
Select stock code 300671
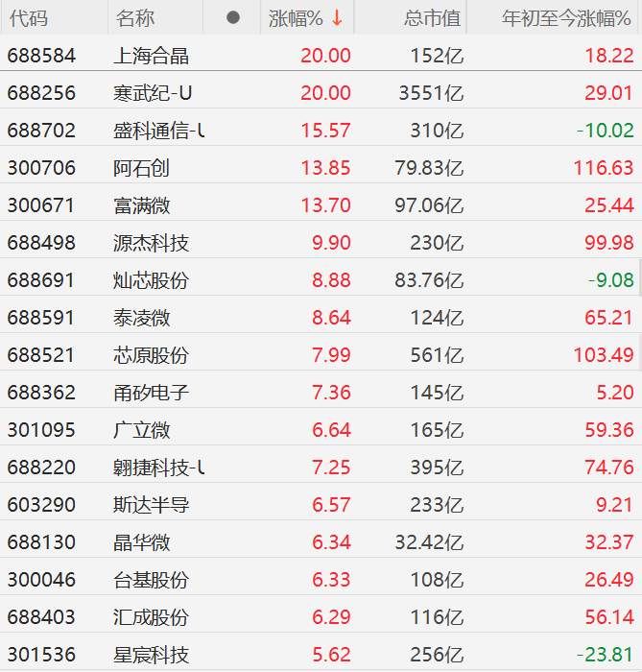[x=41, y=205]
